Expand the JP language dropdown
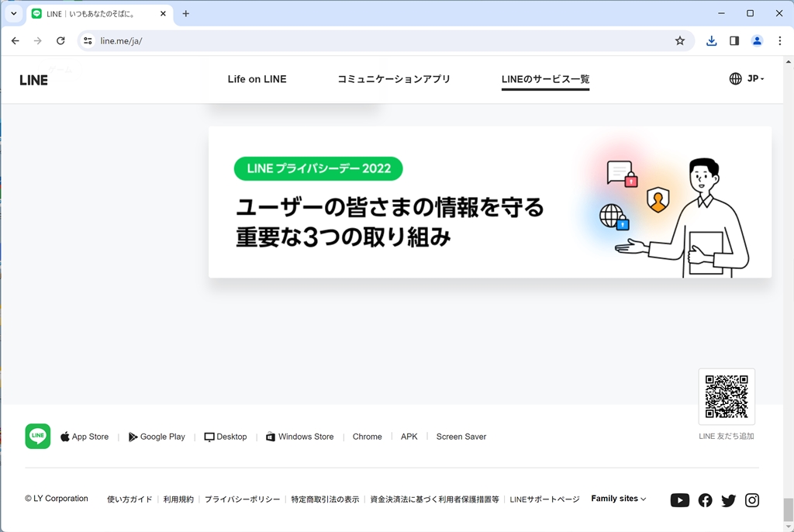Image resolution: width=794 pixels, height=532 pixels. [755, 78]
